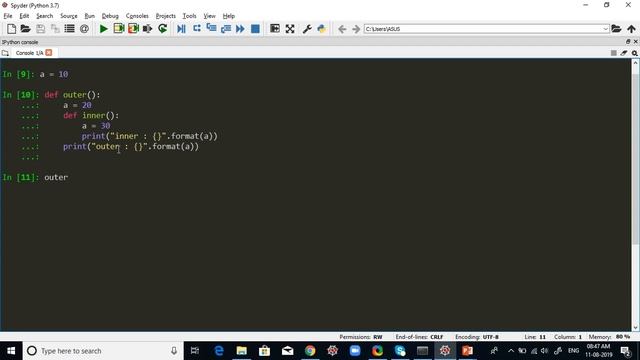Open the PYTHONPATH manager Python icon
This screenshot has width=640, height=360.
[x=322, y=29]
